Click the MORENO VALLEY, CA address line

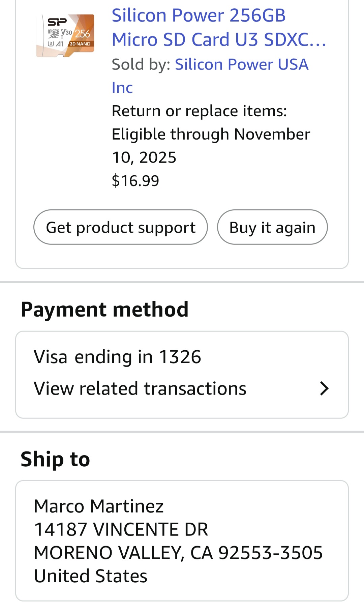[x=178, y=553]
